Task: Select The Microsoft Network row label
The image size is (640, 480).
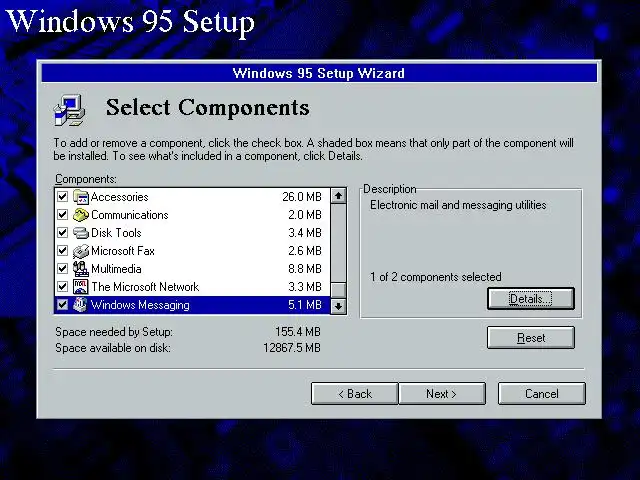Action: (145, 287)
